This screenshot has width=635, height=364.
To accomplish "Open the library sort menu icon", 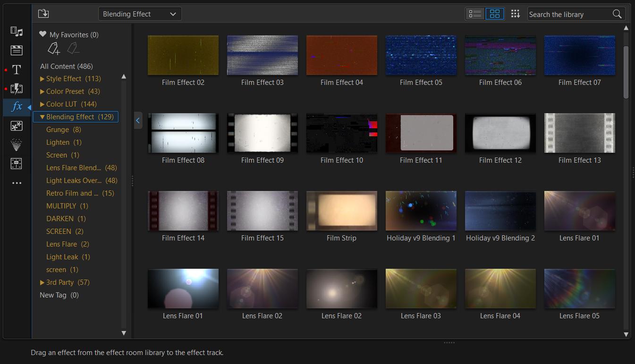I will [x=516, y=14].
